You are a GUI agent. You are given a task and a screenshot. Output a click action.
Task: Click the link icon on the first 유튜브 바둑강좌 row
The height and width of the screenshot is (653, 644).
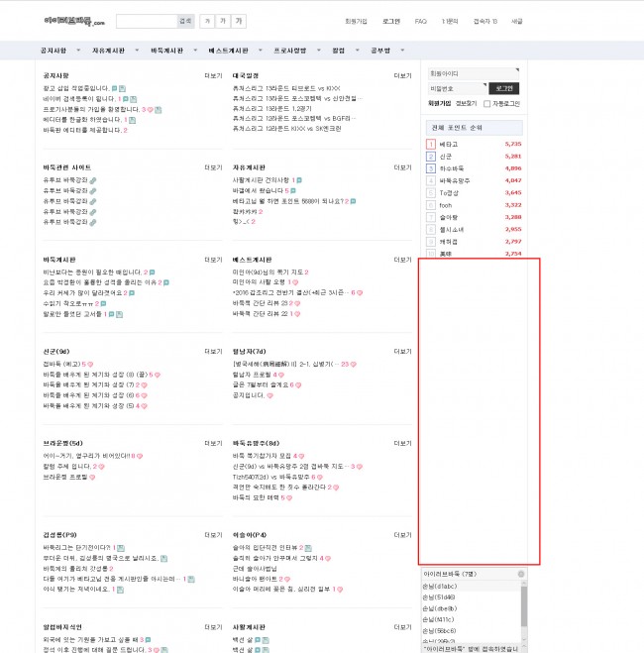[93, 180]
